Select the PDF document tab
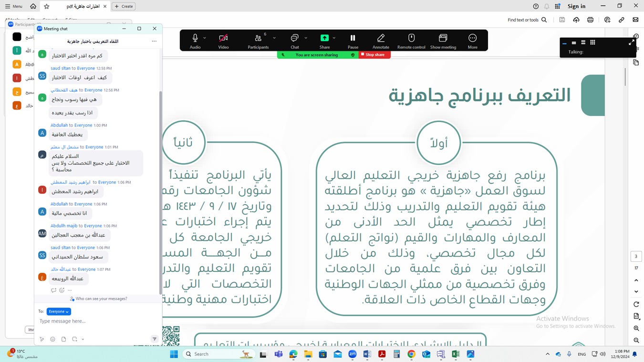Viewport: 644px width, 362px height. pyautogui.click(x=83, y=6)
